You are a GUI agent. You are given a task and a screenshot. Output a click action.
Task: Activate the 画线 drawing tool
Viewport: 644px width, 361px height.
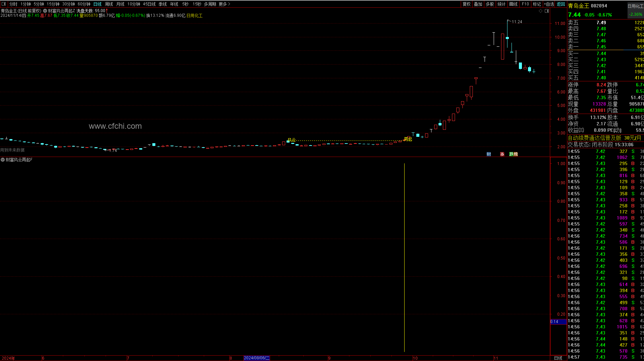point(514,4)
